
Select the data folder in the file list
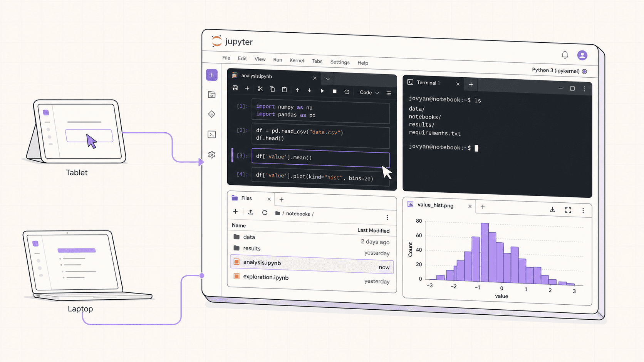(x=311, y=239)
